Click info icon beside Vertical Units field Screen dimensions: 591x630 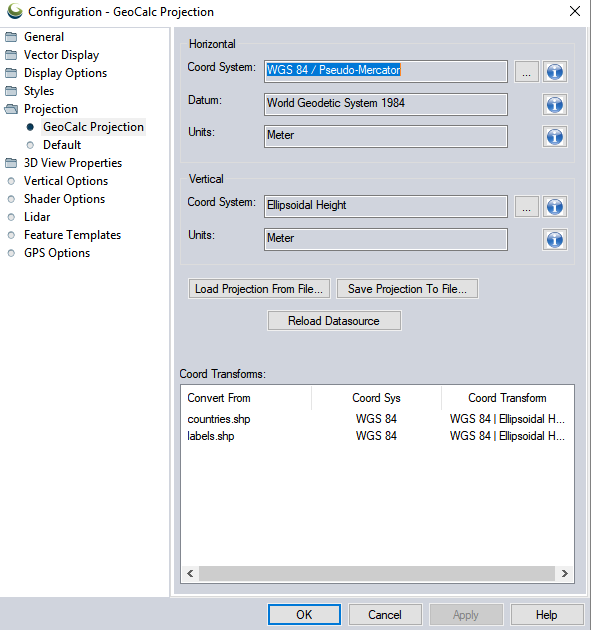[554, 240]
